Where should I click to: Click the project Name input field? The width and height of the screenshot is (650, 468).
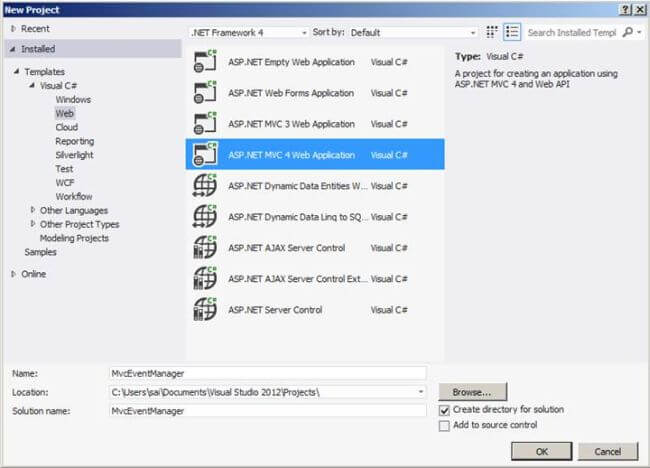(268, 373)
